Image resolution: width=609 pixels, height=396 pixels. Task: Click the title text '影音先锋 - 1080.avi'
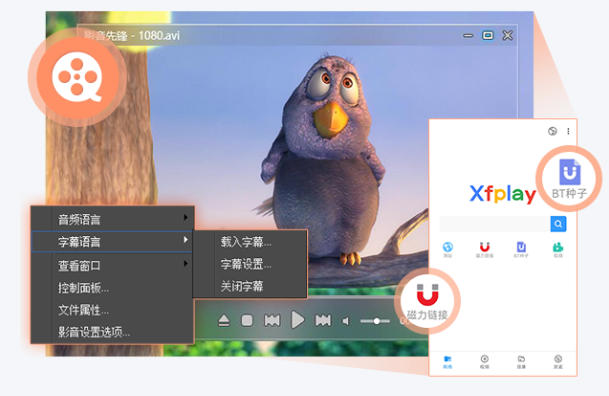[132, 36]
